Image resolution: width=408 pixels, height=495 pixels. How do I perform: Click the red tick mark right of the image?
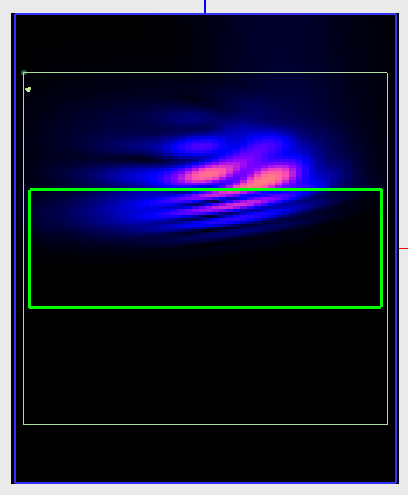(404, 248)
